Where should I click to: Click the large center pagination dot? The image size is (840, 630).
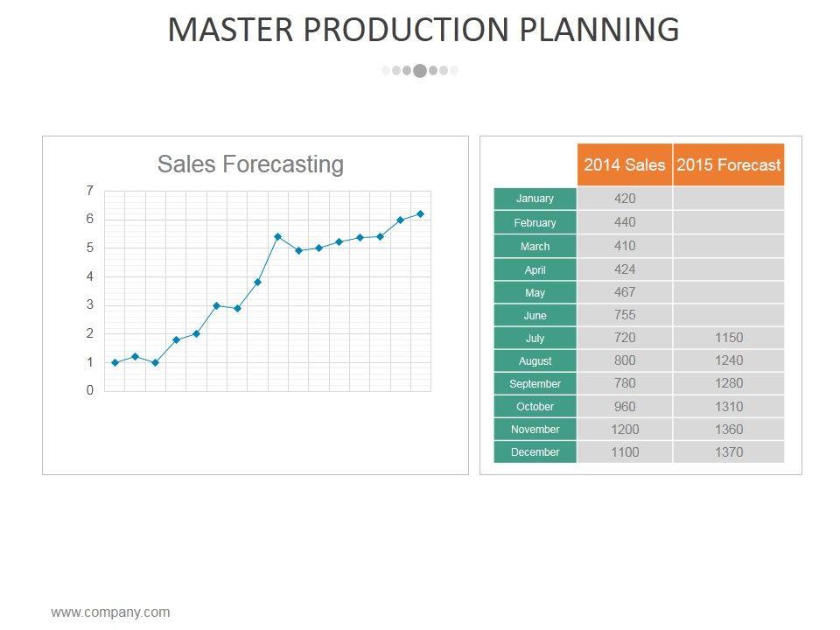pyautogui.click(x=420, y=71)
